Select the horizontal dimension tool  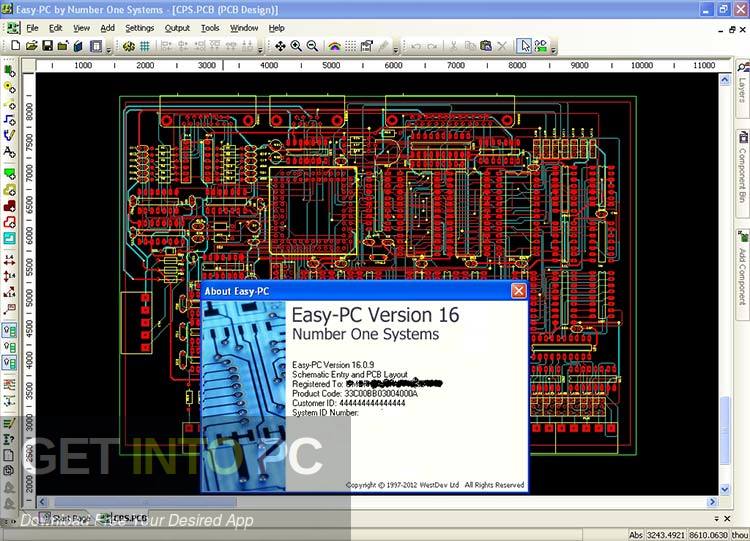10,260
